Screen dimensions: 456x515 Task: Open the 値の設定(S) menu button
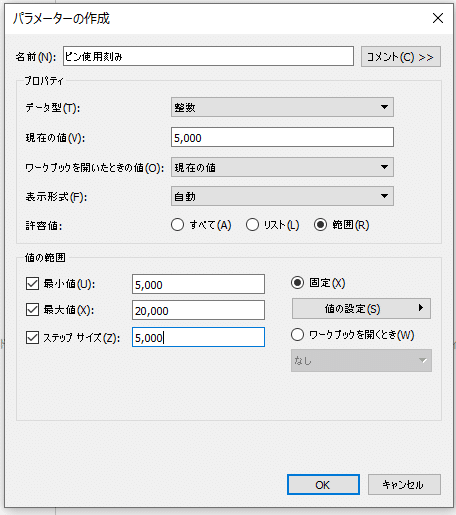tap(361, 308)
